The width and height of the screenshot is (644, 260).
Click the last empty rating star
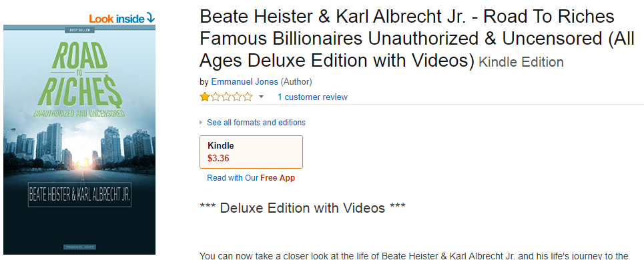248,97
